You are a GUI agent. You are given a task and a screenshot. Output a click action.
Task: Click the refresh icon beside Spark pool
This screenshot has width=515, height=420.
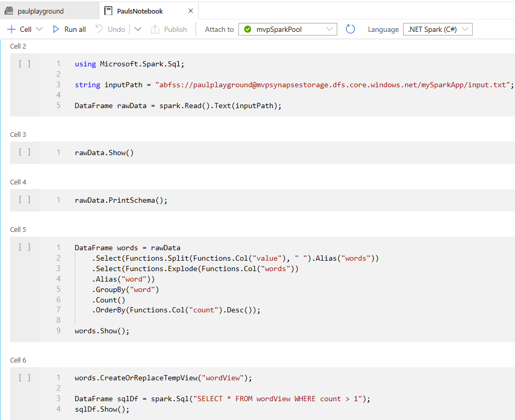[x=350, y=29]
